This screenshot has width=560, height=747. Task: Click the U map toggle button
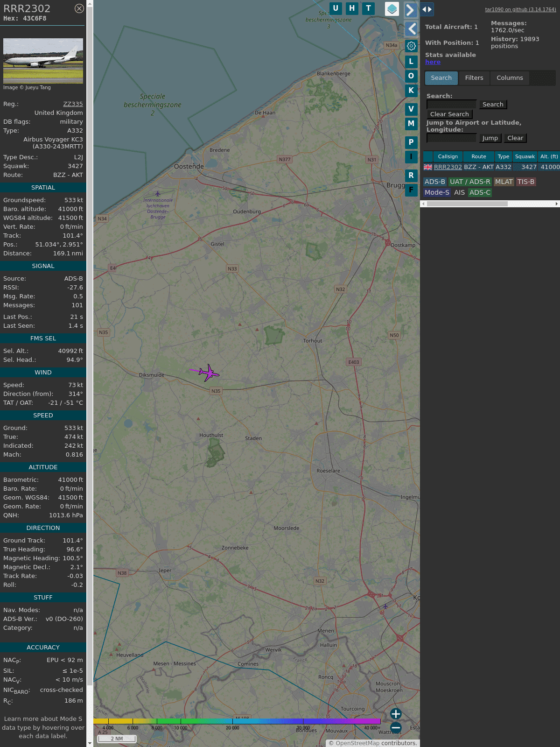click(335, 8)
